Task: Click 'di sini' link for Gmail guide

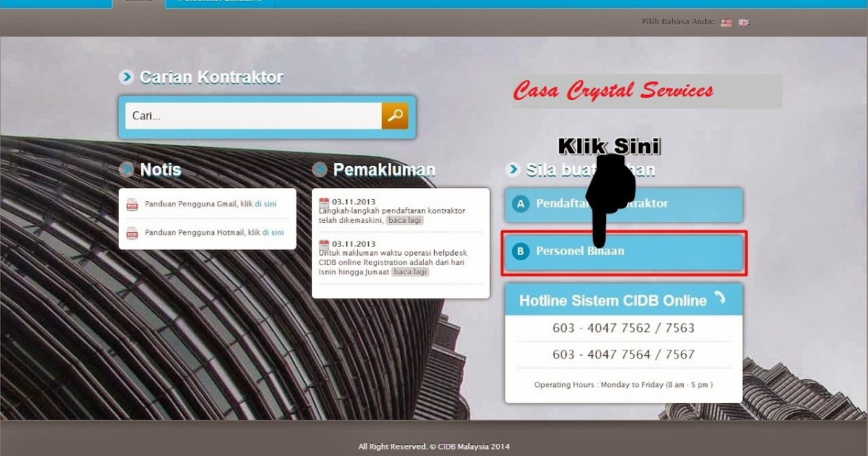Action: click(265, 205)
